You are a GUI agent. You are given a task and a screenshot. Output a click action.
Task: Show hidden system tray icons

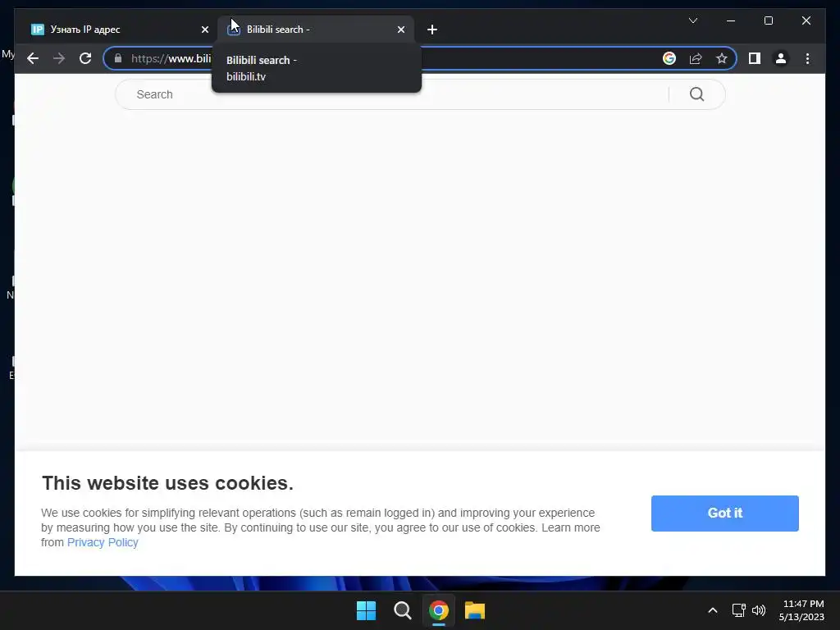[713, 610]
